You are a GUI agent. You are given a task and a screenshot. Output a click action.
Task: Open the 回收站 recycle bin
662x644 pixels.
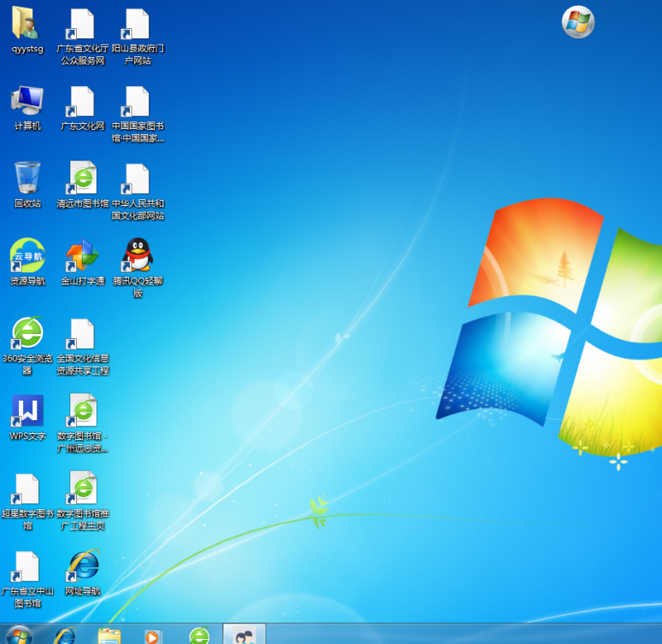point(26,179)
